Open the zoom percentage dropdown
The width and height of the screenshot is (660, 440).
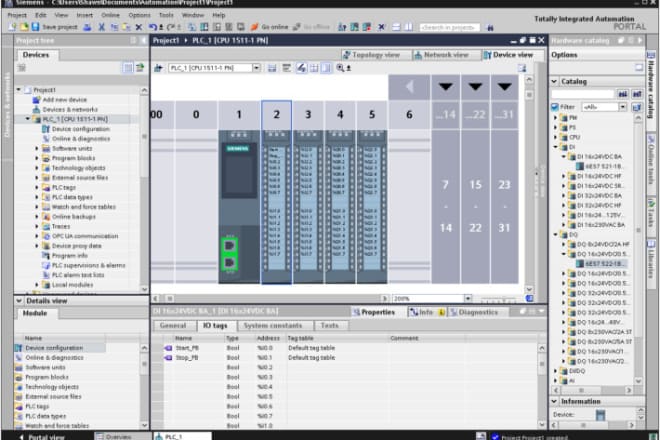pyautogui.click(x=468, y=299)
